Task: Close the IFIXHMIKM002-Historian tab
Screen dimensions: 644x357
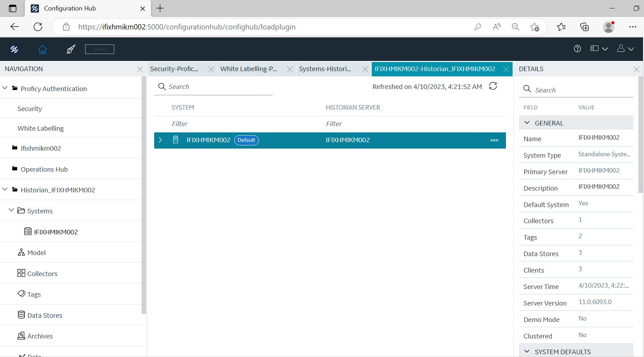Action: tap(506, 69)
